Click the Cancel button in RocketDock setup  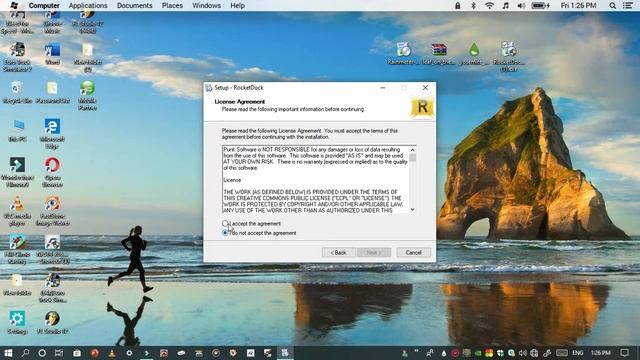(x=413, y=253)
